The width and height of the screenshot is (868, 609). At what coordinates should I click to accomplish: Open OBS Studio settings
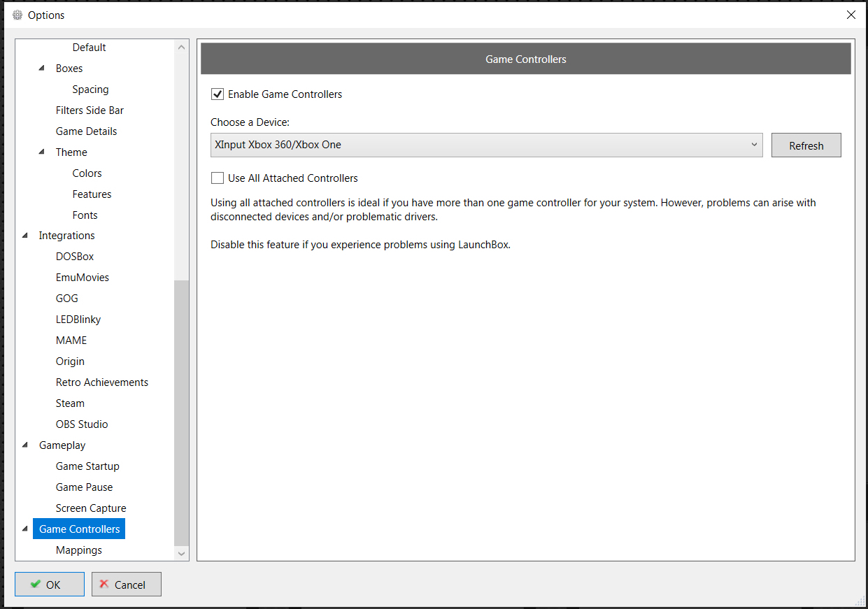pyautogui.click(x=82, y=424)
